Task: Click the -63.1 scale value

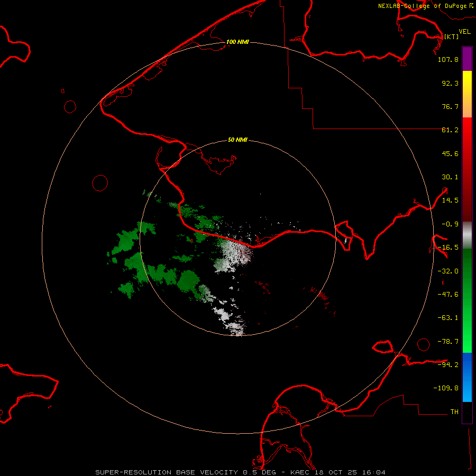Action: [448, 318]
